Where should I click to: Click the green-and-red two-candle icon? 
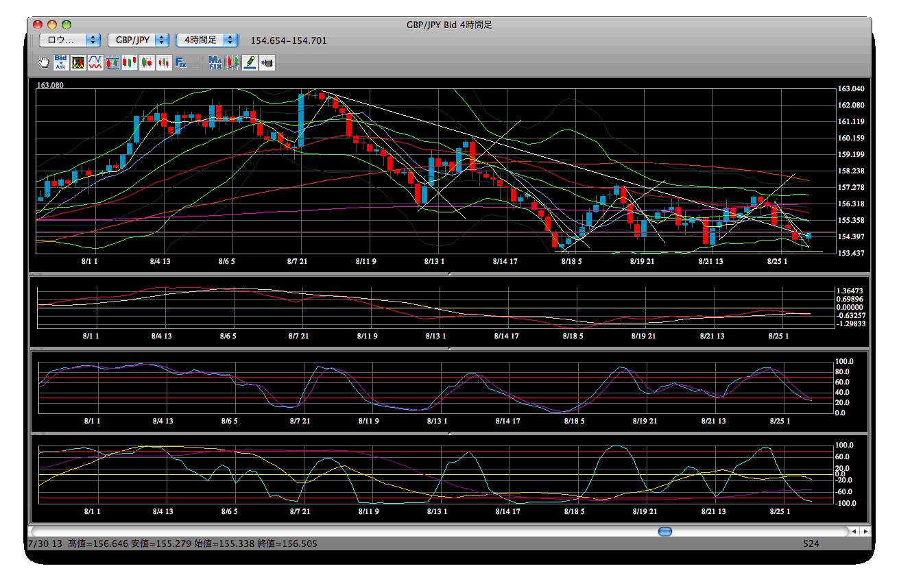[147, 63]
